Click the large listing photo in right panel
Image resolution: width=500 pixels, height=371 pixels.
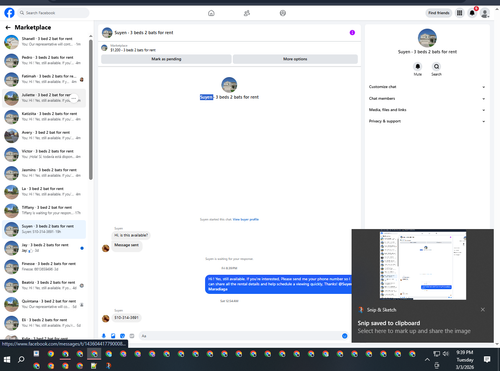pyautogui.click(x=427, y=38)
